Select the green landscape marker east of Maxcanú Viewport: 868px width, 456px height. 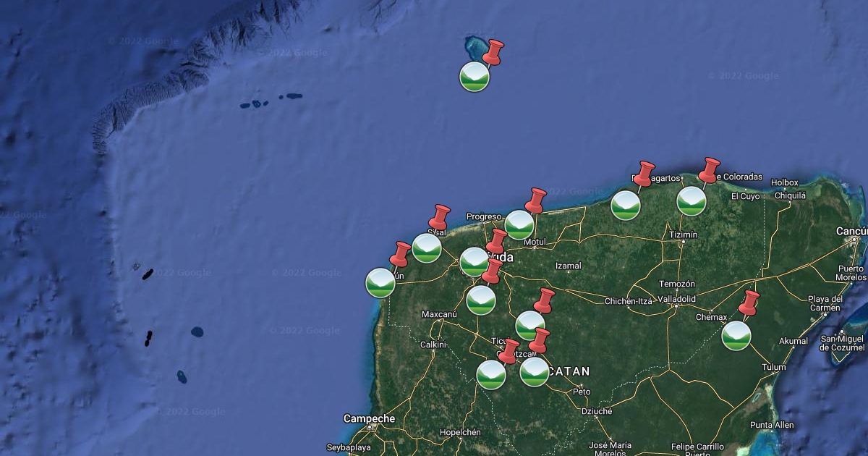481,300
